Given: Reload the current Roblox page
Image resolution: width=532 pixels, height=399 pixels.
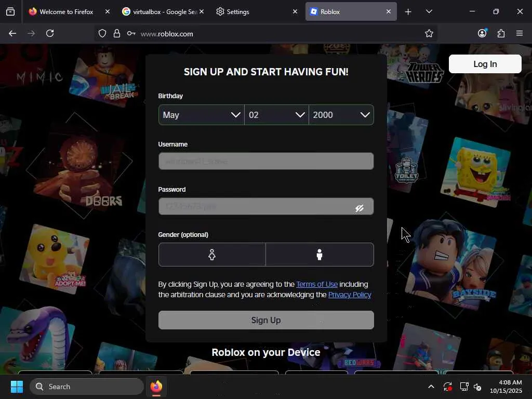Looking at the screenshot, I should [x=50, y=33].
